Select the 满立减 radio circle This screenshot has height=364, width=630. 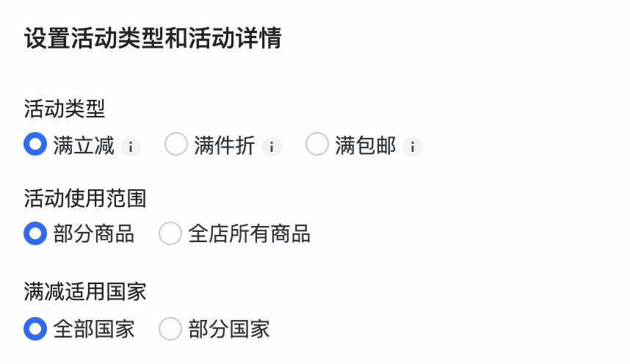pos(35,145)
